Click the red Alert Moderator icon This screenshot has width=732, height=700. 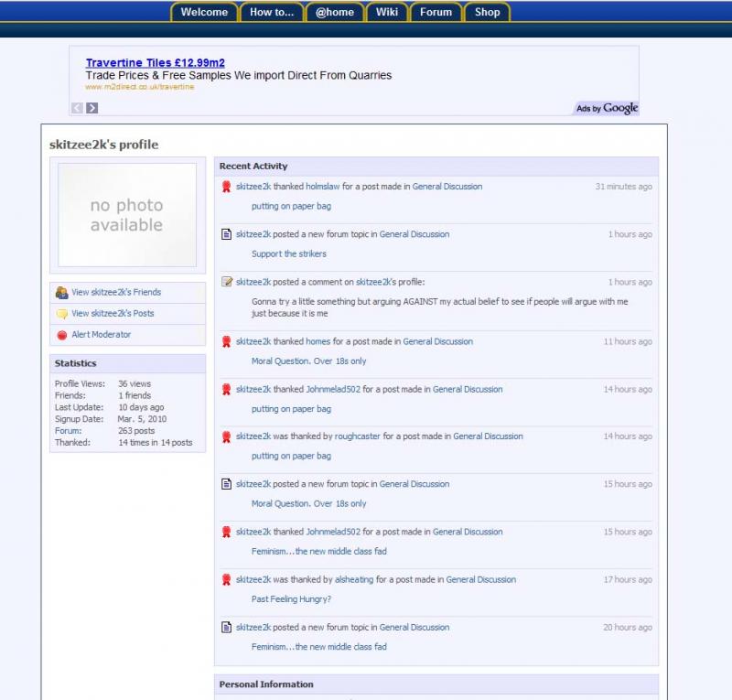(x=61, y=335)
